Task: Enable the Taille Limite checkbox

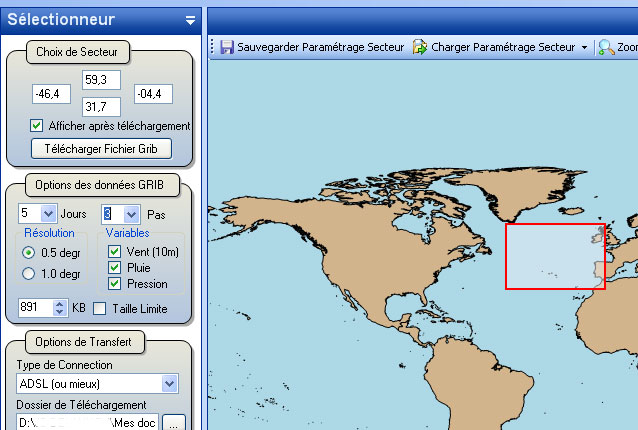Action: tap(99, 309)
